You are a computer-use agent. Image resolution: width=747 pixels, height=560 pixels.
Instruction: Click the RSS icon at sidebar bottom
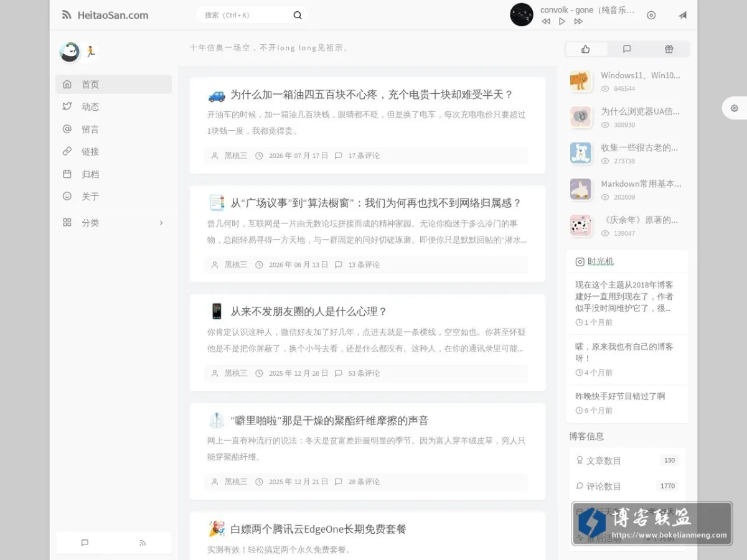[143, 543]
